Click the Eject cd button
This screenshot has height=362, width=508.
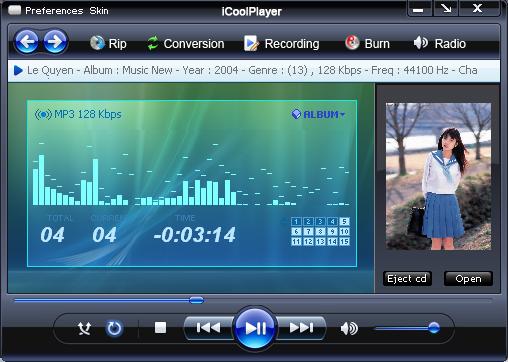407,279
